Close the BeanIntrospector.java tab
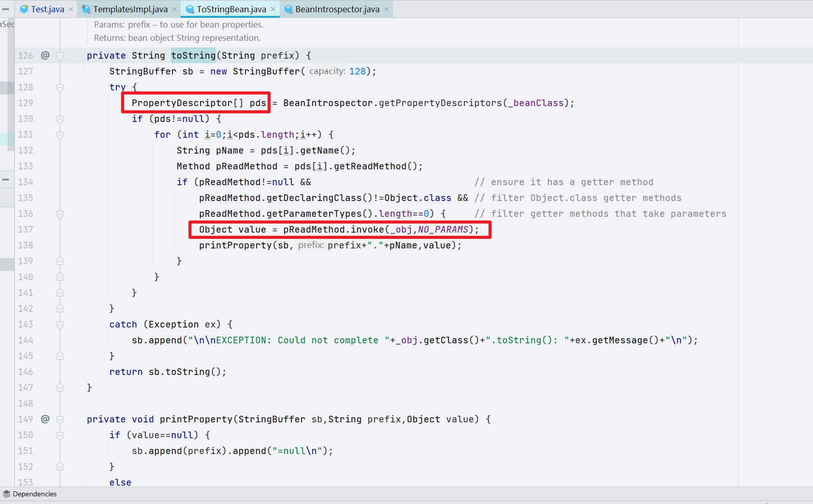Image resolution: width=813 pixels, height=504 pixels. [386, 9]
